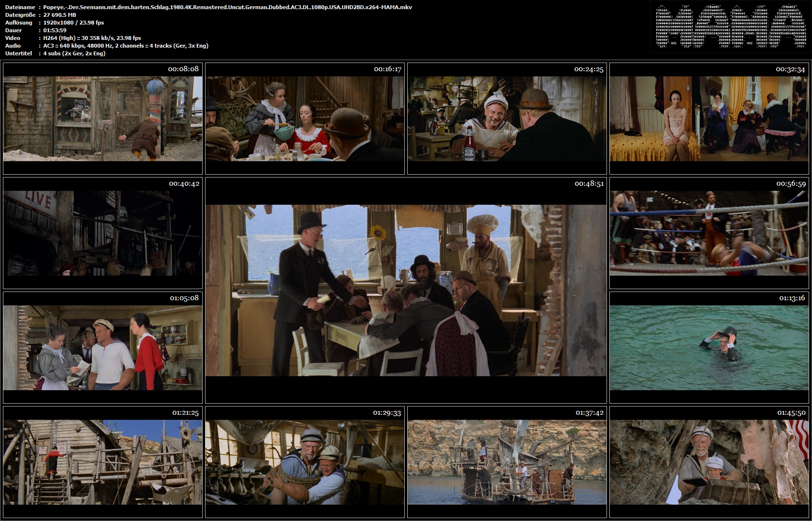Click the video info starting with H264 (High)
812x521 pixels.
point(92,38)
